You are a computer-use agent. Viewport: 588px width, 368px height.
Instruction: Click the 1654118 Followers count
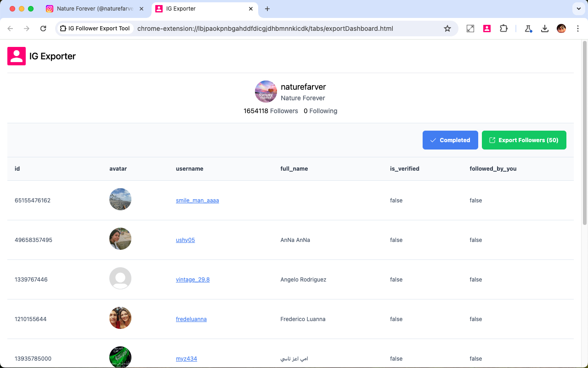tap(271, 111)
